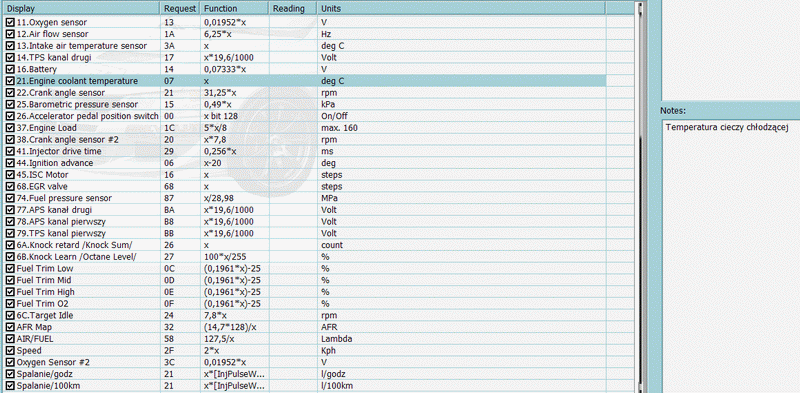Click the Function column header
The width and height of the screenshot is (800, 393).
pyautogui.click(x=234, y=9)
